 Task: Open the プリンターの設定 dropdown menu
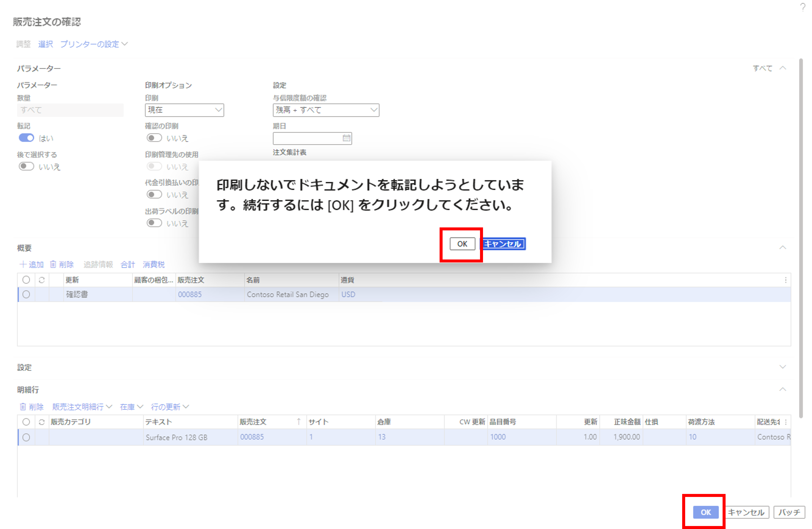click(94, 44)
